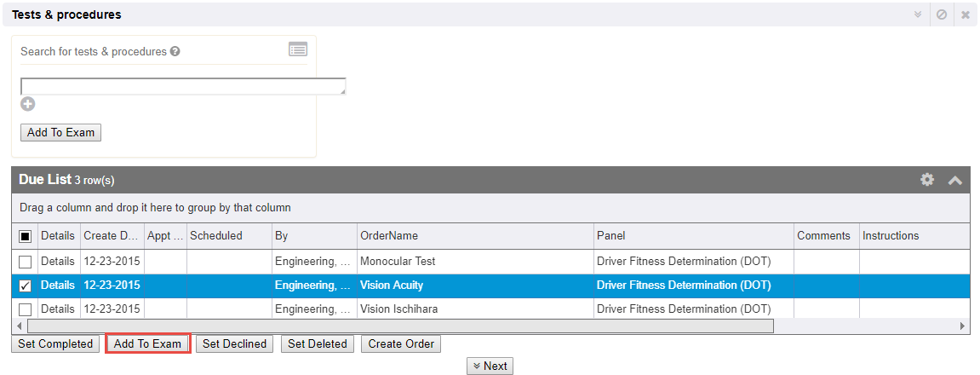
Task: Click Set Completed button
Action: pyautogui.click(x=55, y=344)
